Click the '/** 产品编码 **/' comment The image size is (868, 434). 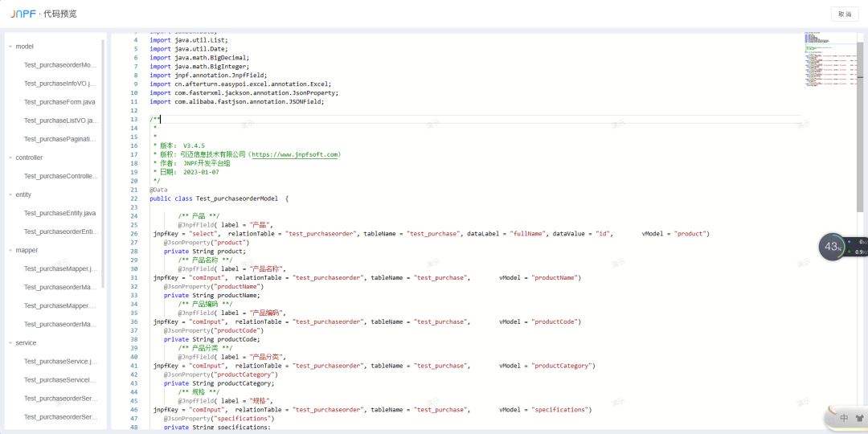click(x=206, y=304)
